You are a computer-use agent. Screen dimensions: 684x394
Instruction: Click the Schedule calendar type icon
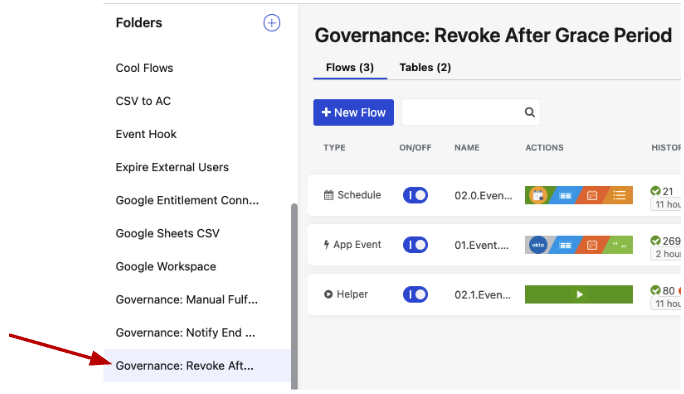coord(328,195)
